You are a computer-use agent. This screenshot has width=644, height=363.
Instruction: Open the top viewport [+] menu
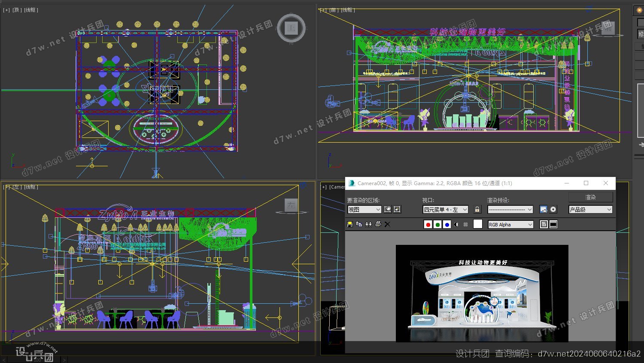(6, 10)
